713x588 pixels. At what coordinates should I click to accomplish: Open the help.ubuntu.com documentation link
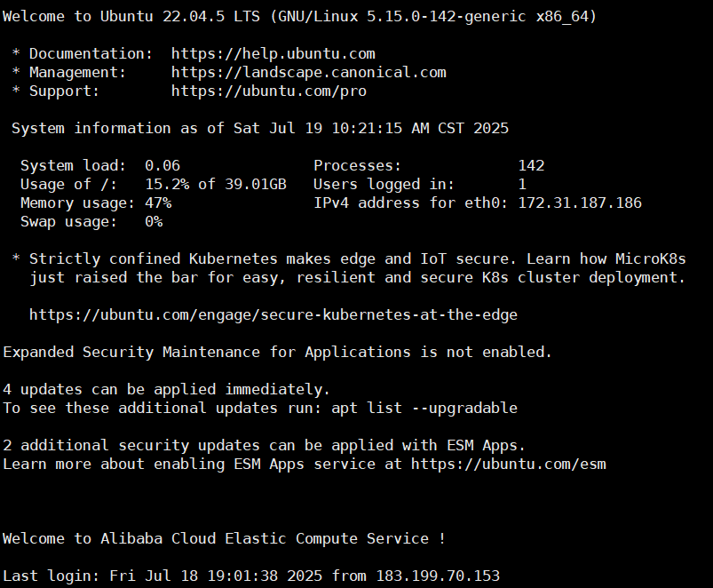[273, 53]
